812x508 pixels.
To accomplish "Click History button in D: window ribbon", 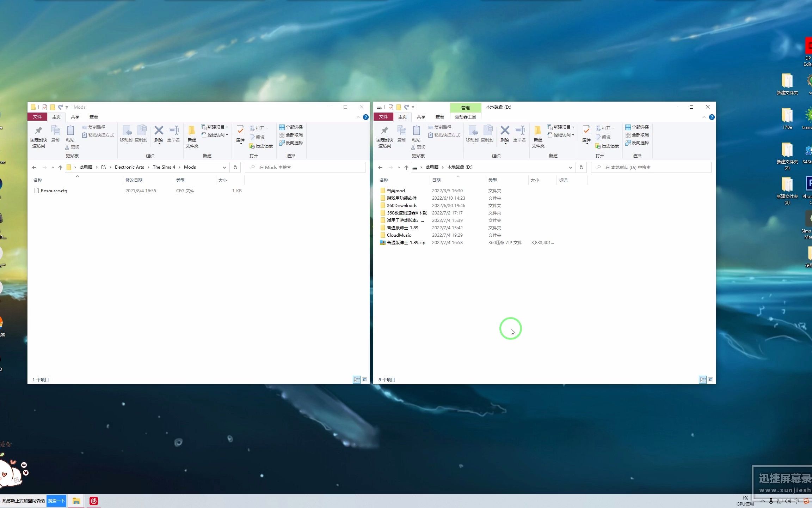I will (x=607, y=146).
